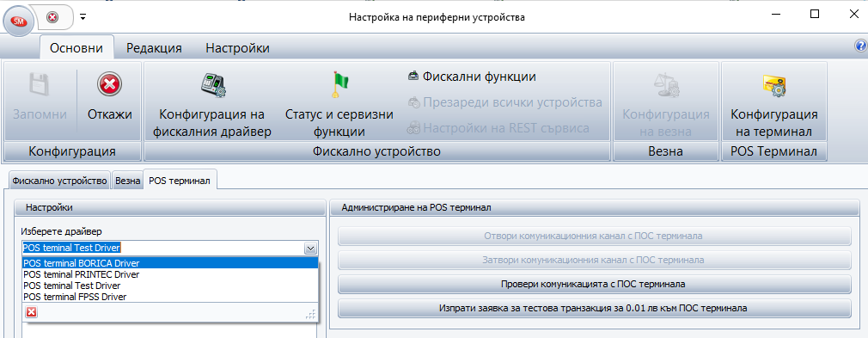Click Изпрати заявка за тестова транзакция button
The width and height of the screenshot is (868, 338).
pos(595,308)
